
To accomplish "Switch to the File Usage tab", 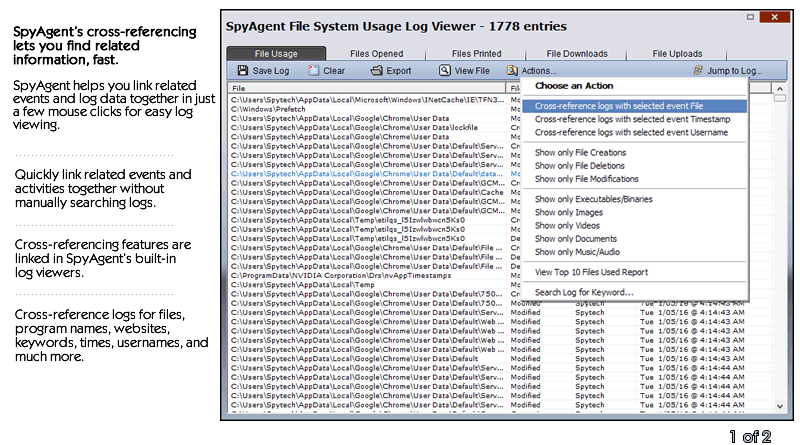I will pyautogui.click(x=276, y=53).
